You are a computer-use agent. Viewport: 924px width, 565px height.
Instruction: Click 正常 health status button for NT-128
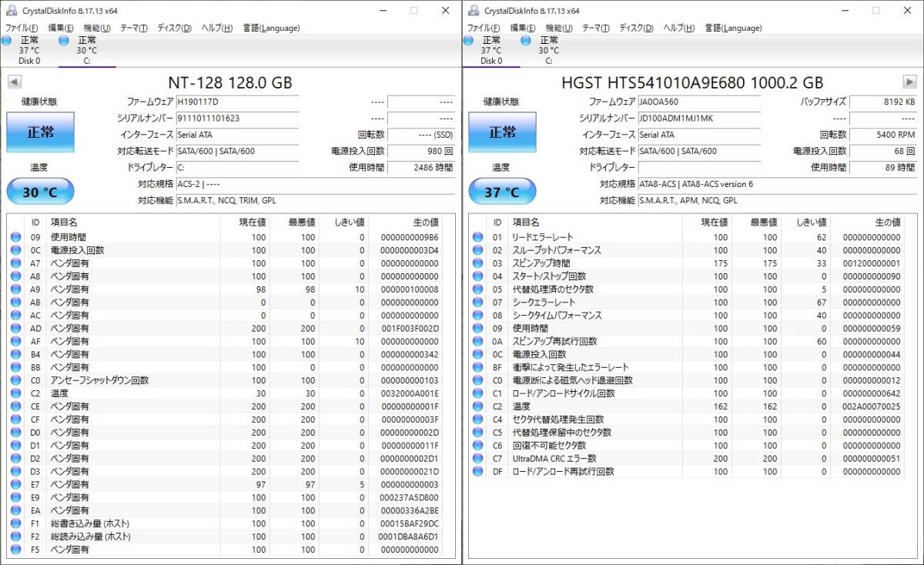(x=41, y=132)
